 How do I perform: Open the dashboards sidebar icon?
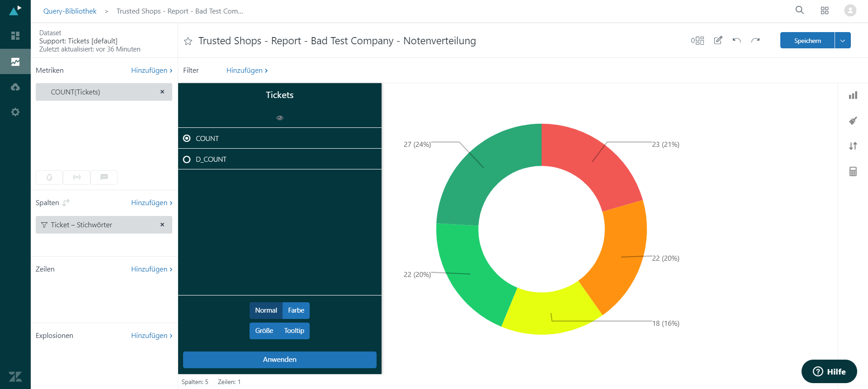coord(15,36)
